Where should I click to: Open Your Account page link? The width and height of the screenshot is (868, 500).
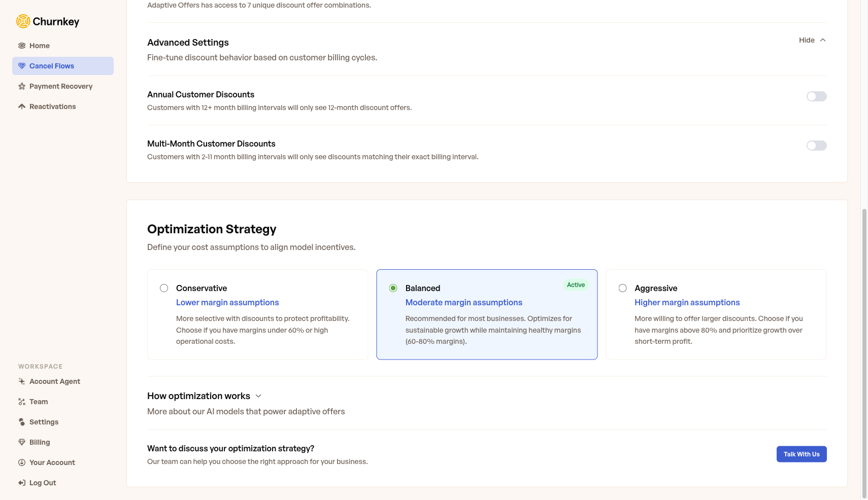[x=52, y=462]
